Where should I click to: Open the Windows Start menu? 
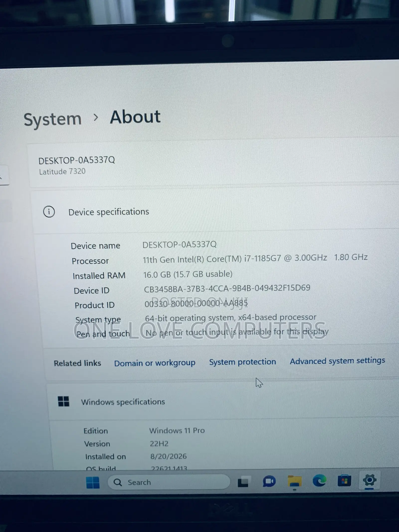click(x=93, y=483)
